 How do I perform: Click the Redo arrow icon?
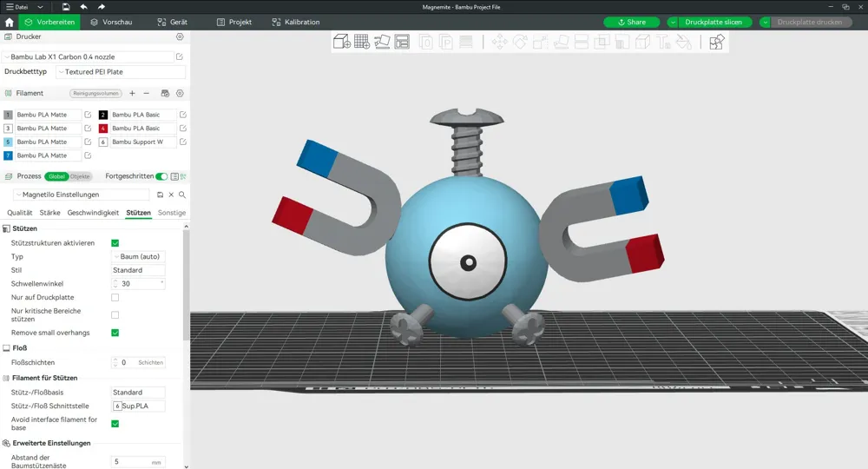[x=102, y=7]
